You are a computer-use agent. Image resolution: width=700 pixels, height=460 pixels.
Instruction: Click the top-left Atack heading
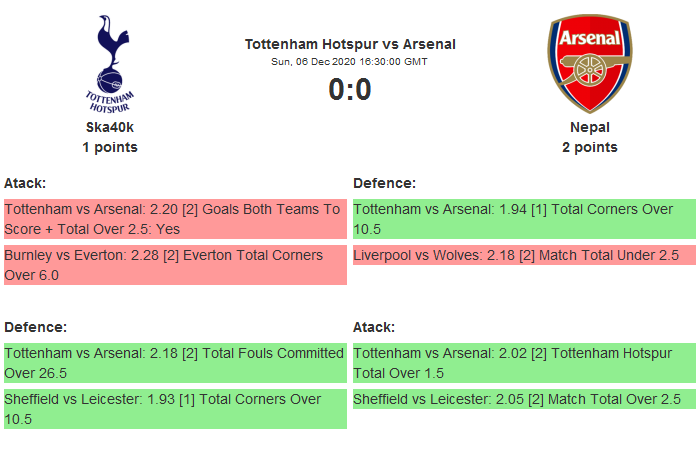coord(25,183)
